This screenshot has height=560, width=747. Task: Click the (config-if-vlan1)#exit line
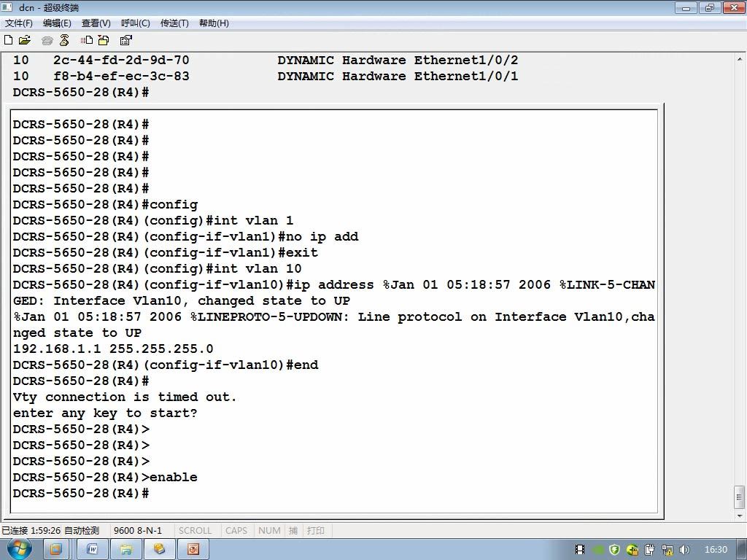166,253
